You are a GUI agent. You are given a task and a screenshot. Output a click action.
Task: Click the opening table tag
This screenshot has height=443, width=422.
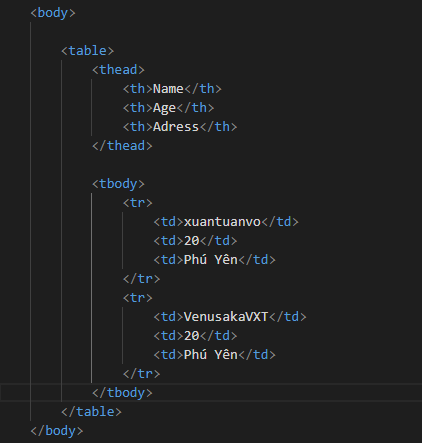coord(88,51)
